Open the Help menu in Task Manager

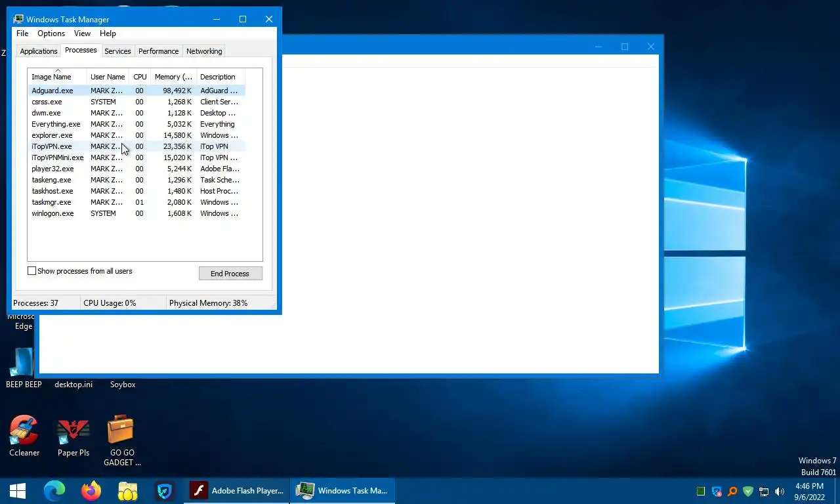(x=108, y=33)
